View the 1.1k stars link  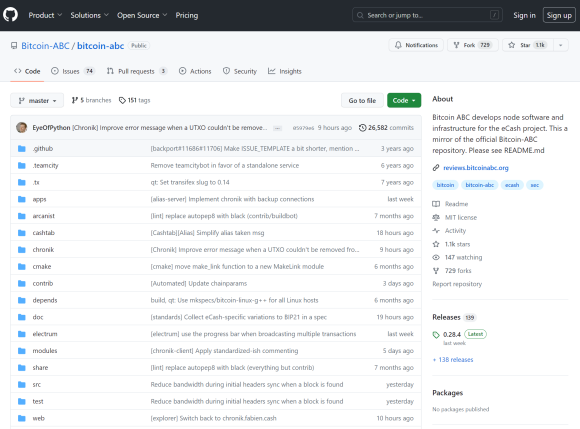tap(451, 244)
